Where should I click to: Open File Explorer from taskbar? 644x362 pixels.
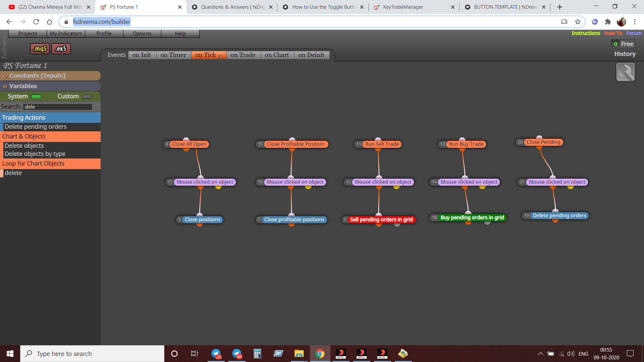click(x=299, y=354)
